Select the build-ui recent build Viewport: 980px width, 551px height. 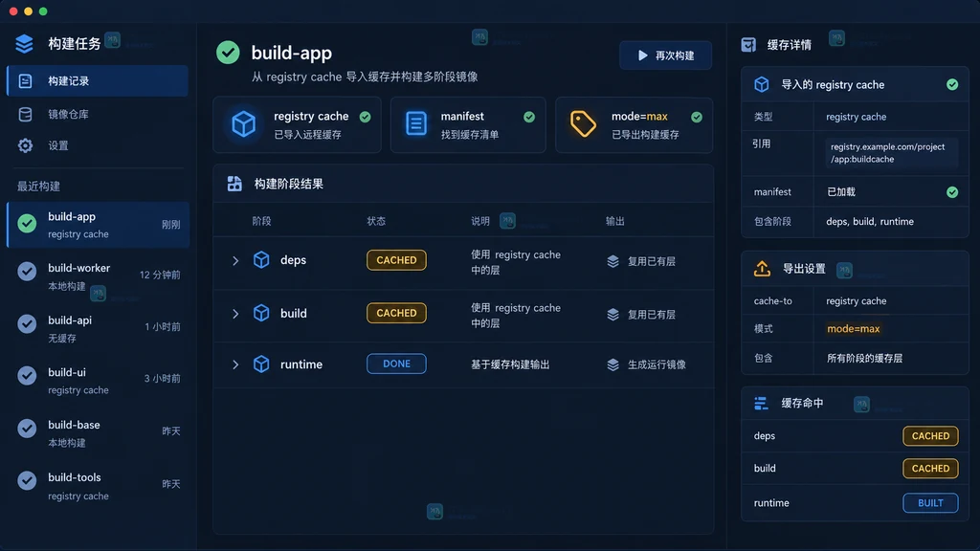coord(99,381)
